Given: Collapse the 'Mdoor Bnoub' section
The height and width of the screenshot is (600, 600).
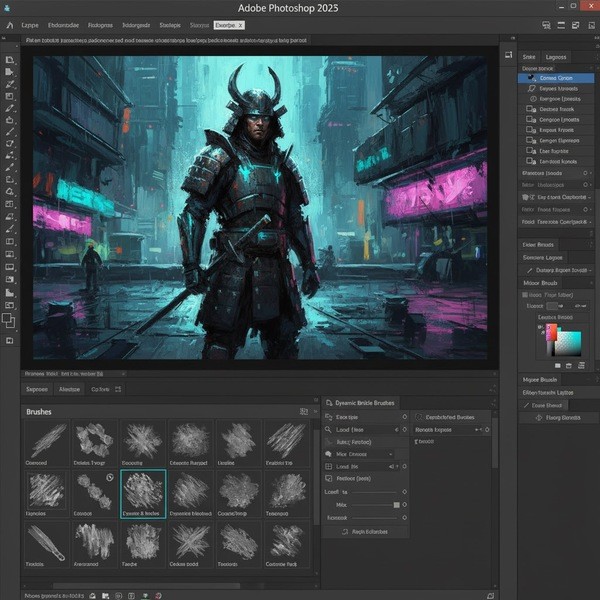Looking at the screenshot, I should [x=590, y=283].
